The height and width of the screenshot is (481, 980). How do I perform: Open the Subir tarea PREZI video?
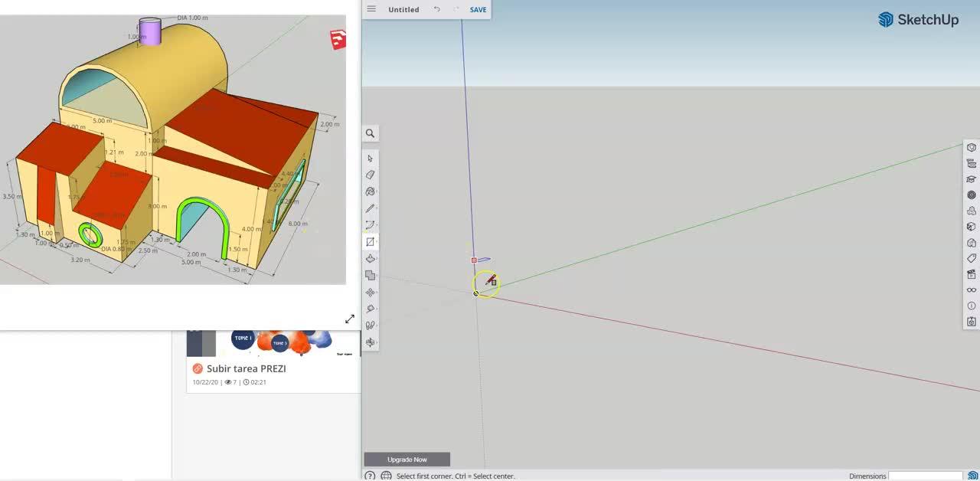click(246, 368)
